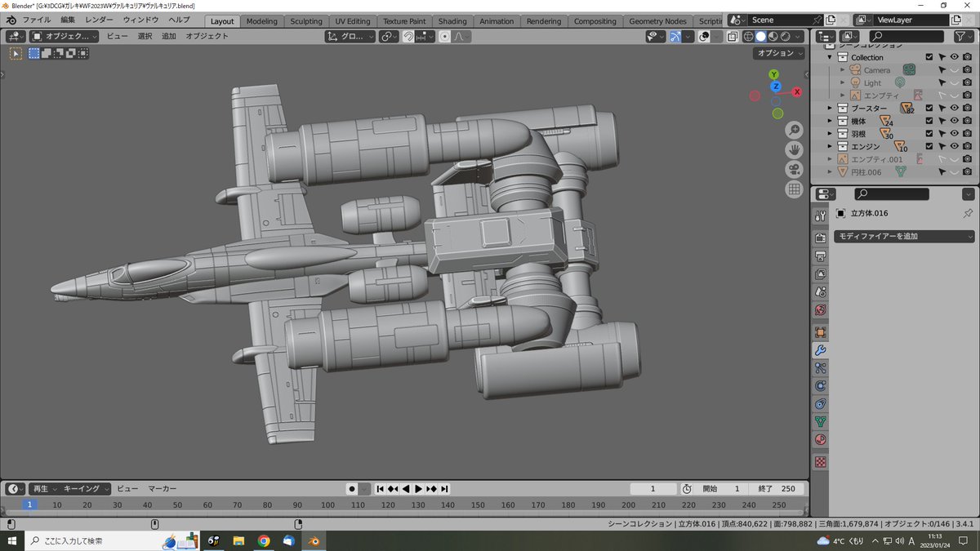The height and width of the screenshot is (551, 980).
Task: Toggle proportional editing in header
Action: [445, 37]
